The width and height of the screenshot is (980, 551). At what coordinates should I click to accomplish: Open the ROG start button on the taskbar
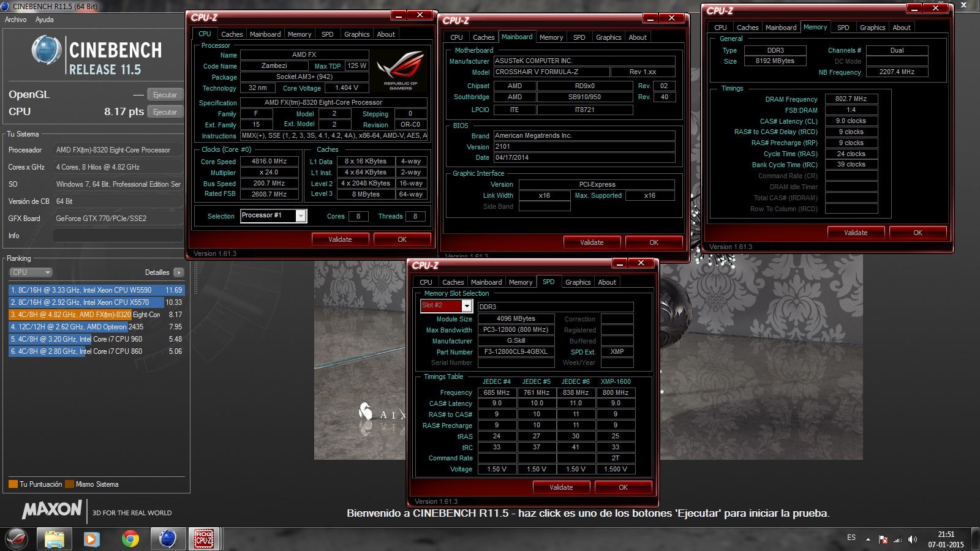pyautogui.click(x=17, y=539)
